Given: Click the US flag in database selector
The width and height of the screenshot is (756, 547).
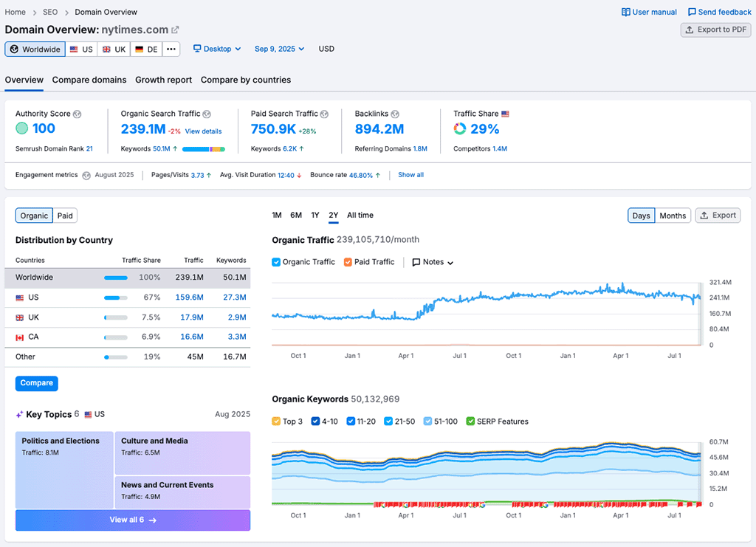Looking at the screenshot, I should (74, 49).
